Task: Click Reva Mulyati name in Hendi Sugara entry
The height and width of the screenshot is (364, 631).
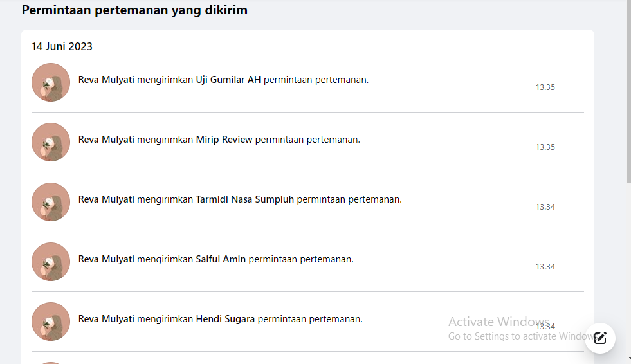Action: coord(106,319)
